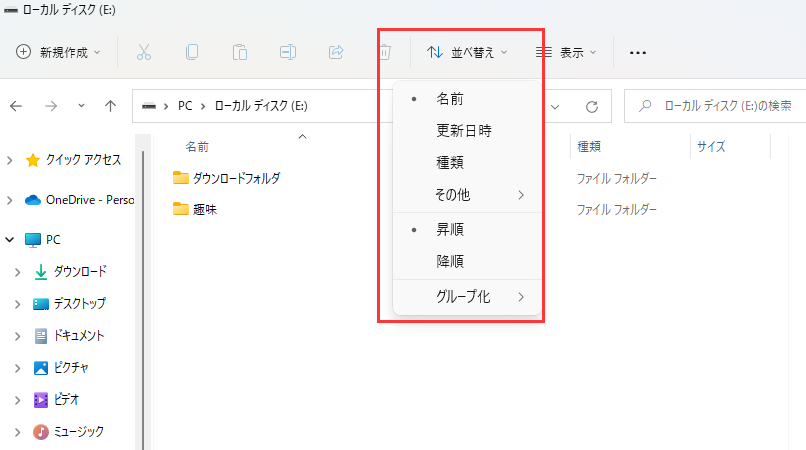Collapse the PC tree node
This screenshot has height=450, width=806.
[10, 240]
